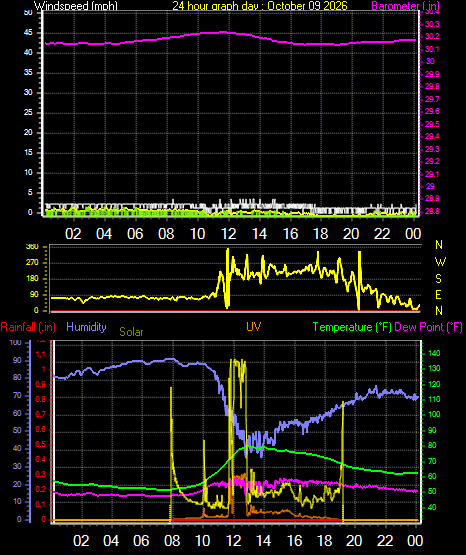Screen dimensions: 466x555
Task: Click "0.5" on the red rainfall scale
Action: click(x=40, y=444)
